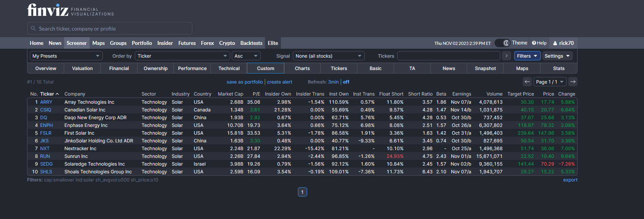Open SEDG ticker link
The width and height of the screenshot is (644, 219).
point(46,164)
